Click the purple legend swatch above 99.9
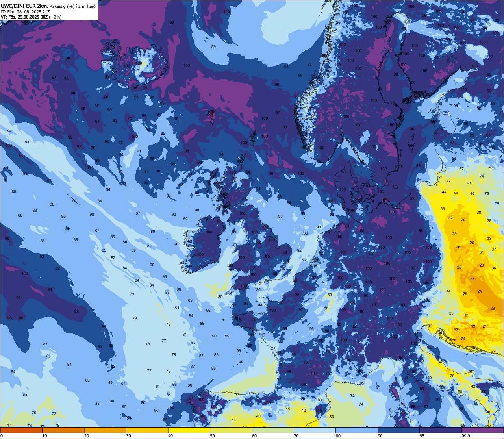The image size is (504, 439). (482, 430)
